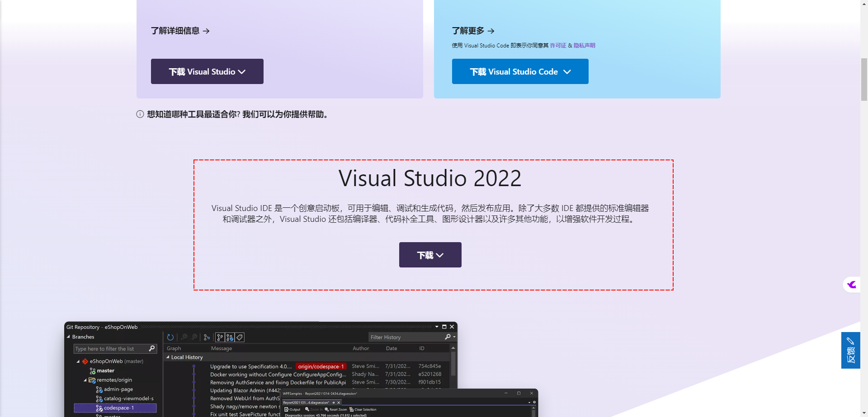Screen dimensions: 868x417
Task: Click the 了解详细信息 link
Action: tap(179, 31)
